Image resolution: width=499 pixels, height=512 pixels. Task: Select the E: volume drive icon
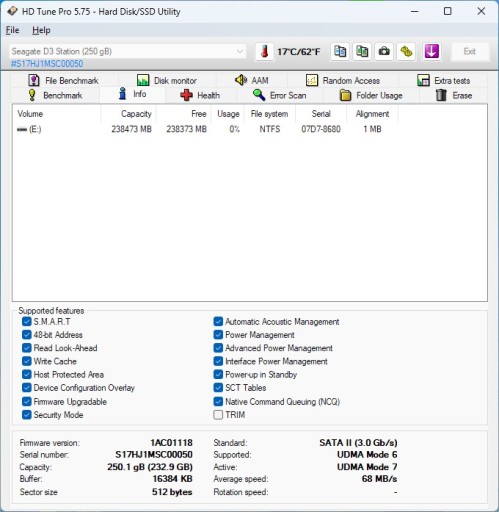(x=22, y=129)
